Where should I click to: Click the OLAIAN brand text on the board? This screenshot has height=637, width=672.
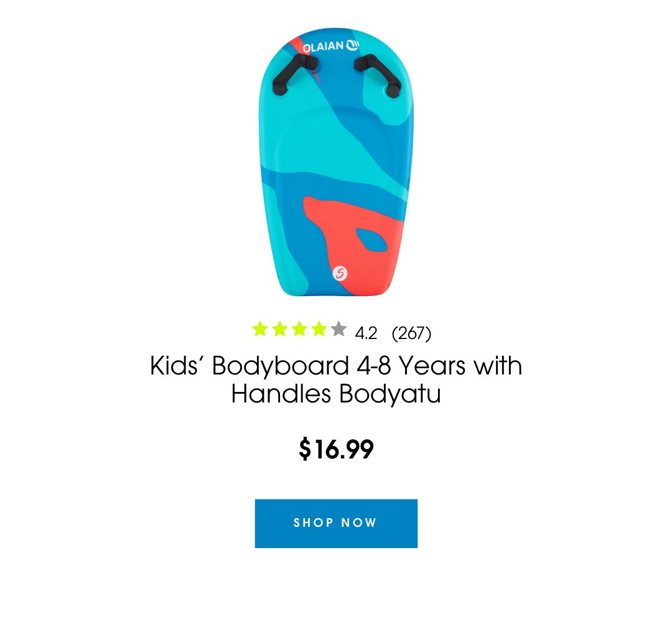(323, 47)
